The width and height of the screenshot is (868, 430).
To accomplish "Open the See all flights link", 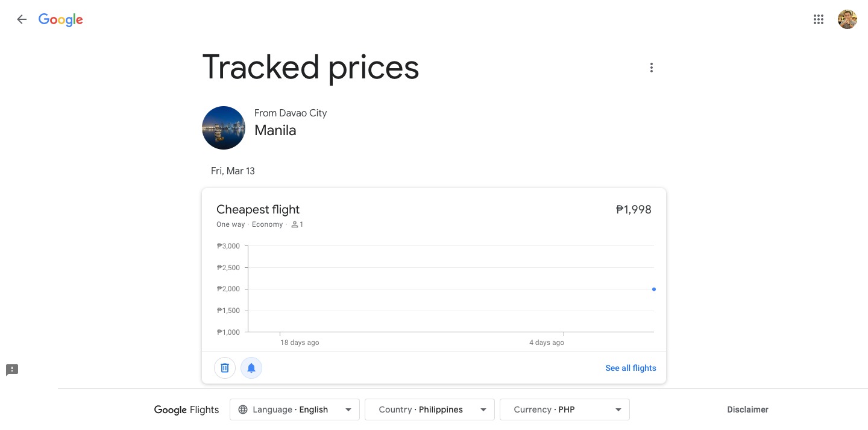I will point(631,368).
